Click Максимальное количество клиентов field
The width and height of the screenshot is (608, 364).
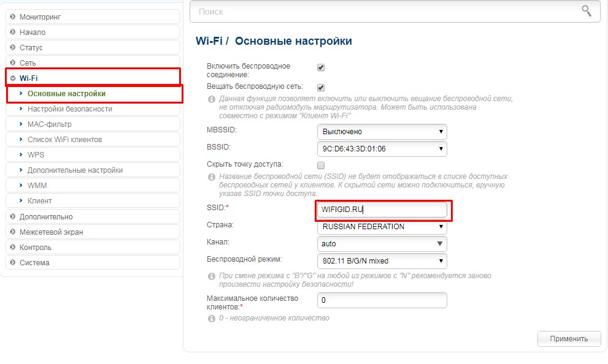[382, 300]
